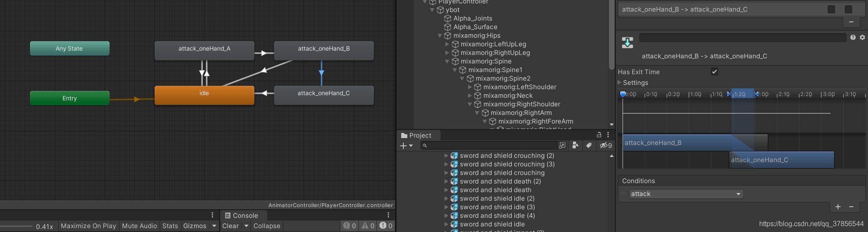Open Search by Type filter icon
This screenshot has width=868, height=232.
[x=576, y=145]
